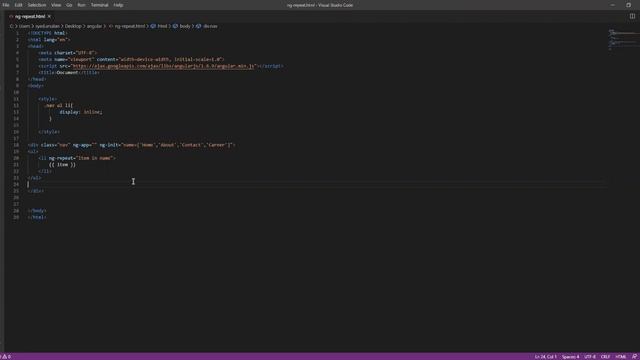This screenshot has width=640, height=360.
Task: Click 'display: inline;' on line 13
Action: click(x=81, y=112)
